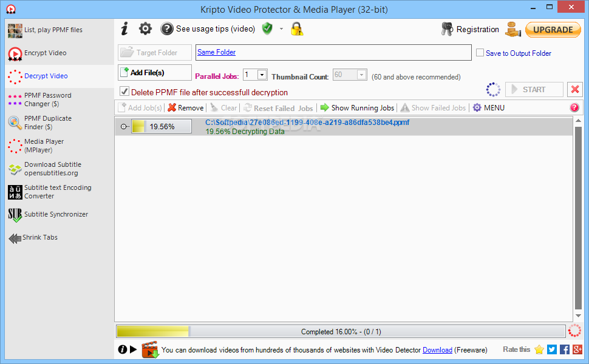This screenshot has width=589, height=364.
Task: Click the overall Completed 16.00% progress bar
Action: click(341, 332)
